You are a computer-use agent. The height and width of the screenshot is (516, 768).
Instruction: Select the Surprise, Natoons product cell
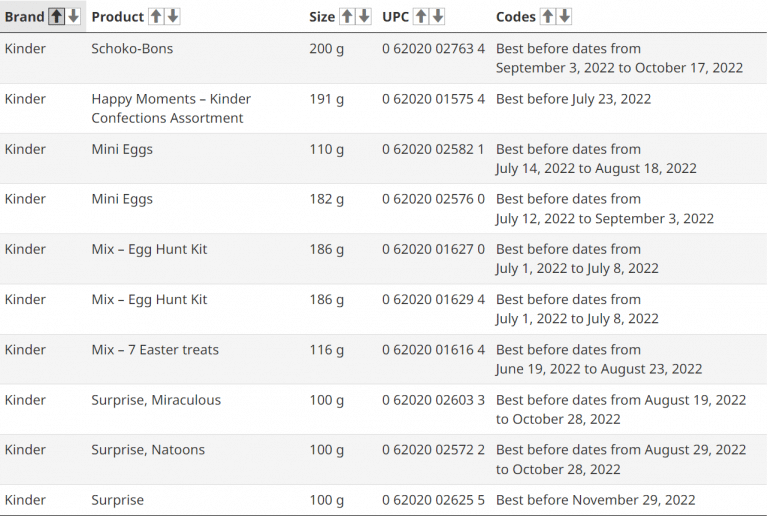(x=148, y=450)
